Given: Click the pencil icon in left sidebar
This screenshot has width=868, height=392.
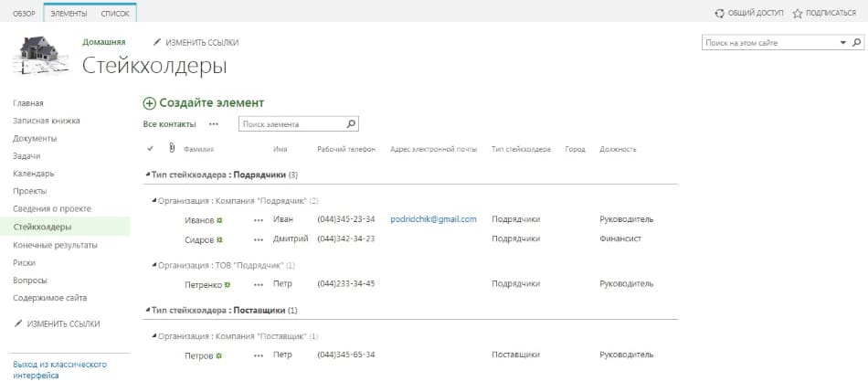Looking at the screenshot, I should coord(18,323).
